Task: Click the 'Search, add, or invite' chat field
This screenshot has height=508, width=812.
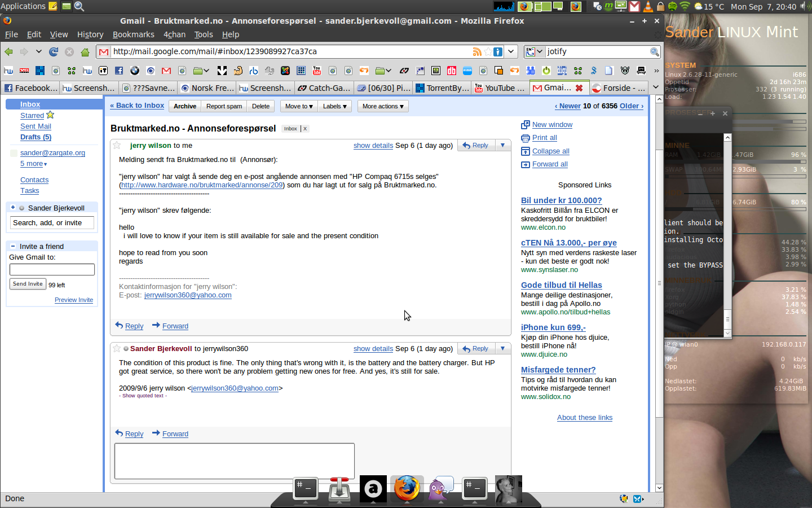Action: point(52,223)
